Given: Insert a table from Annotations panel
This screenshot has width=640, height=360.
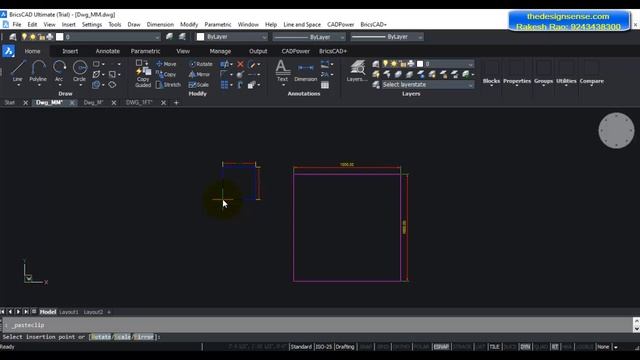Looking at the screenshot, I should click(x=325, y=85).
